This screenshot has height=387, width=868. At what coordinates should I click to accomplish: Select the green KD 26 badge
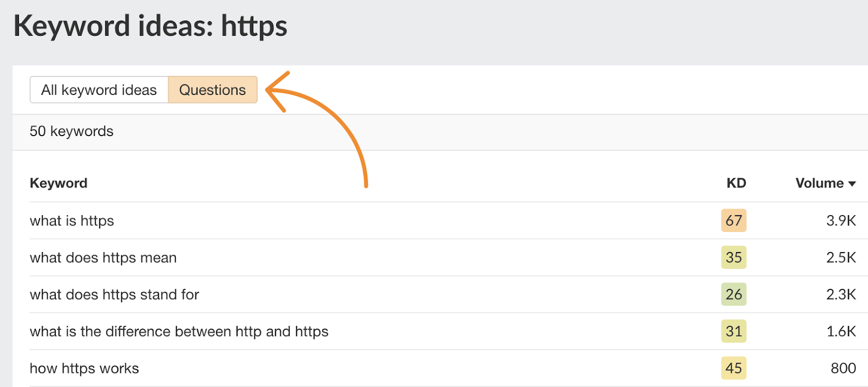click(733, 294)
